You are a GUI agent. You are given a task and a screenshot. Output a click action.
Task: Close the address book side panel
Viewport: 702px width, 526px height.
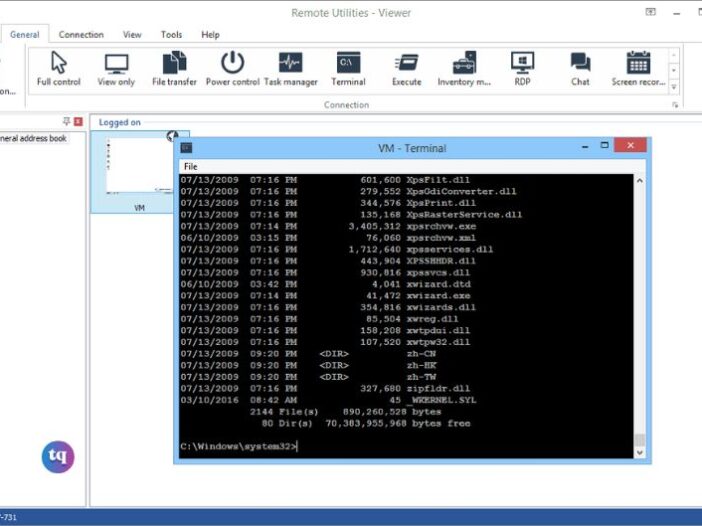[78, 121]
